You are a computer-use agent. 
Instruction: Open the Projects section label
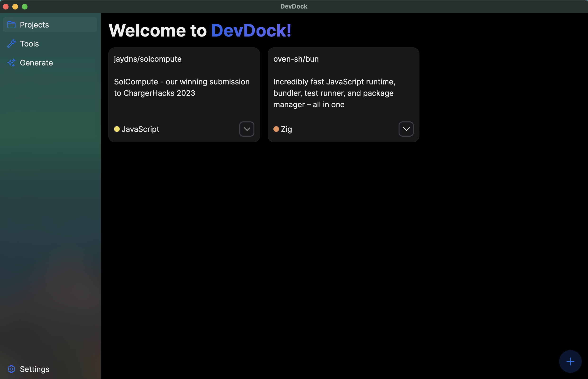34,25
